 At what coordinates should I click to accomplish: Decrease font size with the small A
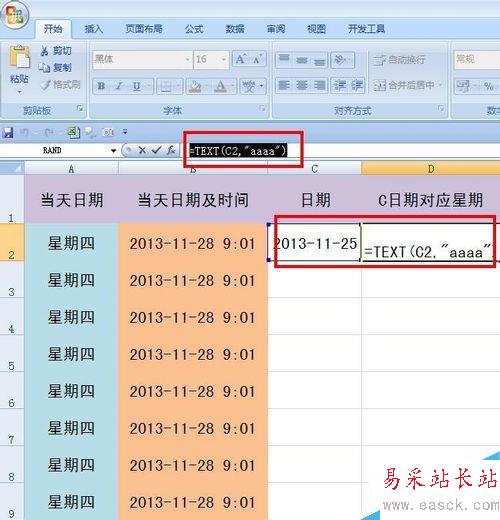257,59
